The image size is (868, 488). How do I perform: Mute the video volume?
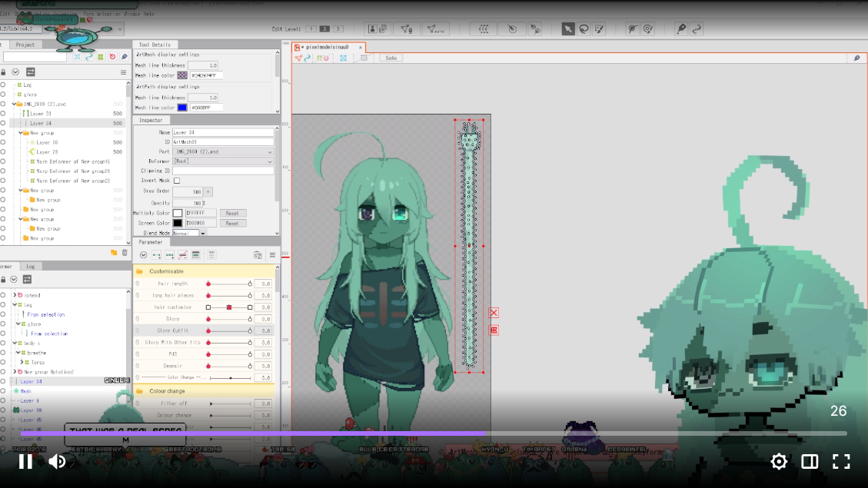point(57,461)
